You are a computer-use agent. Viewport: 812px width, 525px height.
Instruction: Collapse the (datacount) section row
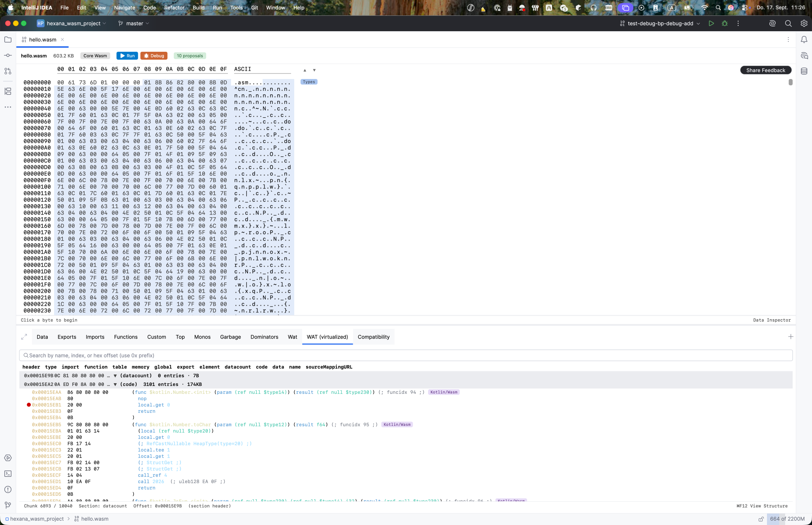pos(115,376)
